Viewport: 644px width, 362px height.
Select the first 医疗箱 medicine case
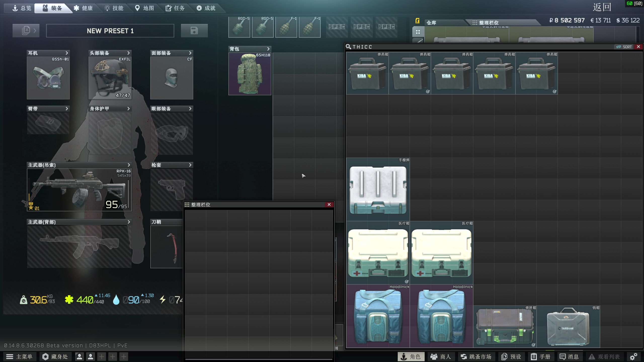378,253
